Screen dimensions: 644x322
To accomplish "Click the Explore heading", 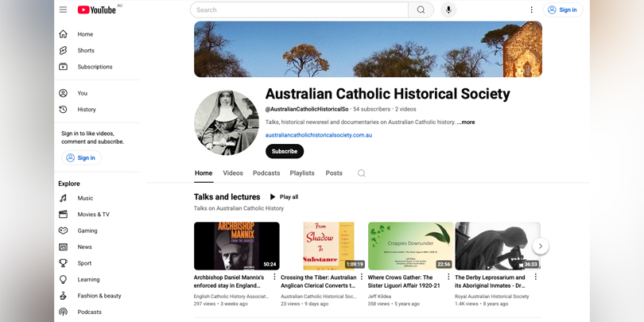I will [69, 184].
